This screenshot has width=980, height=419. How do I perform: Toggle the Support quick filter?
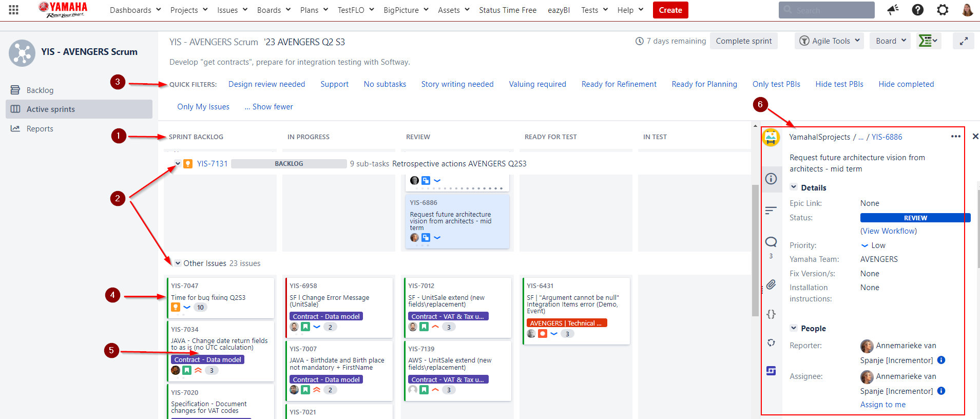coord(335,84)
